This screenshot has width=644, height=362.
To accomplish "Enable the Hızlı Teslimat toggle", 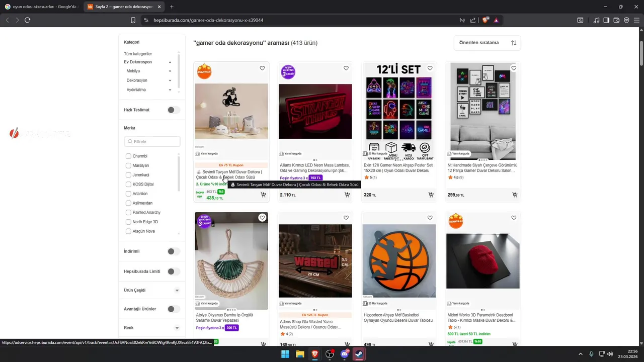I will tap(174, 110).
